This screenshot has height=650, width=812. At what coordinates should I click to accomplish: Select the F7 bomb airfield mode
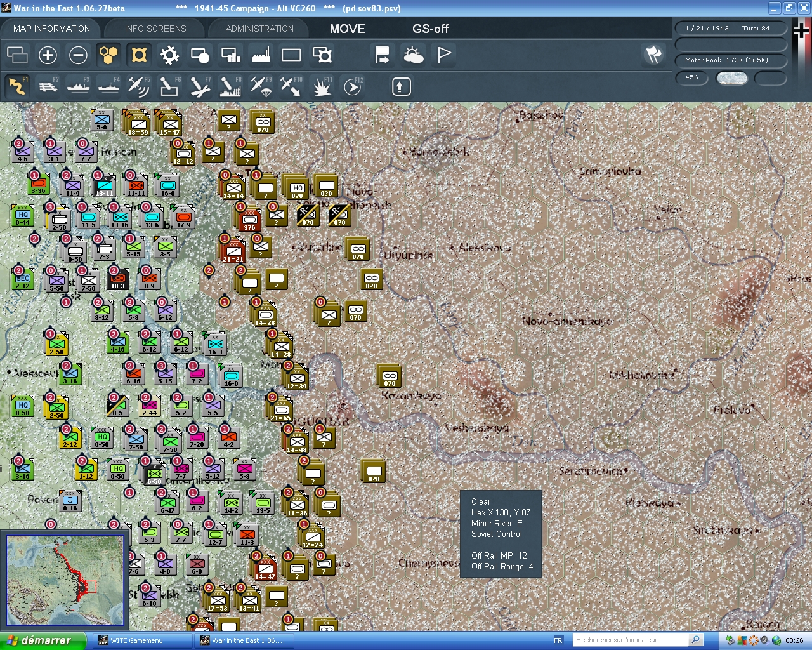click(x=200, y=86)
